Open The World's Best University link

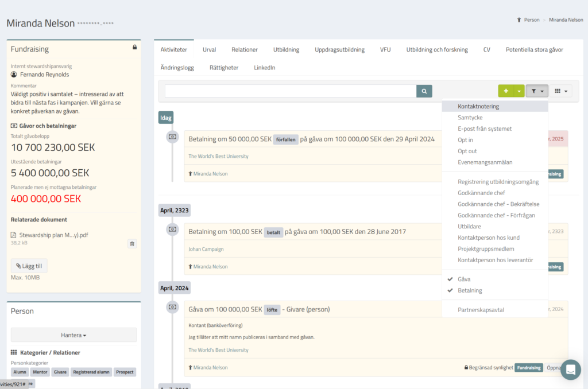[218, 156]
